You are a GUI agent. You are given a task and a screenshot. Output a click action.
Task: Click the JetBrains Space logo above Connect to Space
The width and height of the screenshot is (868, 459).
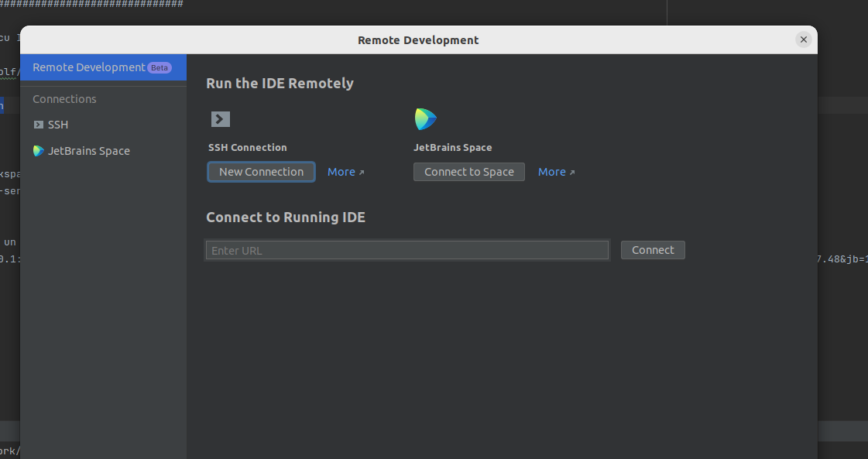[x=426, y=118]
